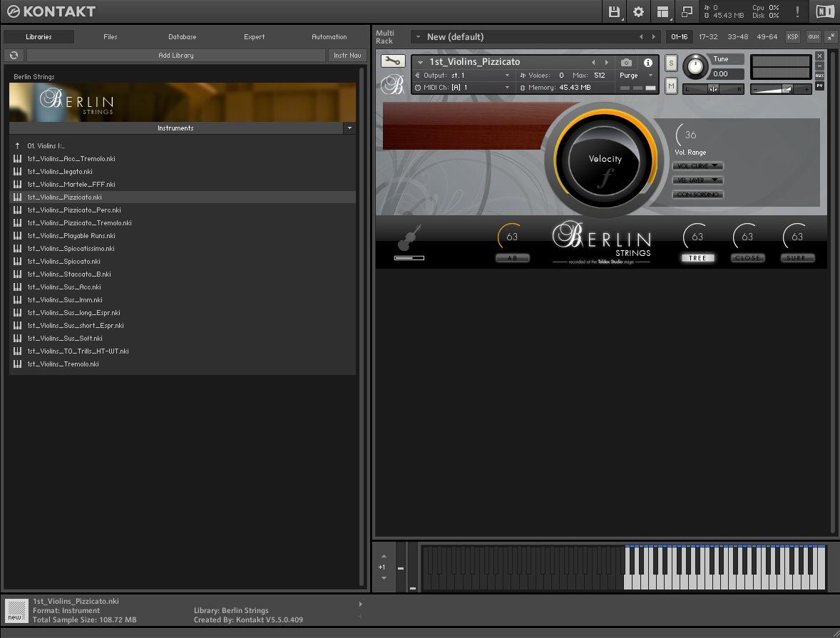Toggle the CON SORDINO button
The width and height of the screenshot is (840, 638).
pos(697,195)
